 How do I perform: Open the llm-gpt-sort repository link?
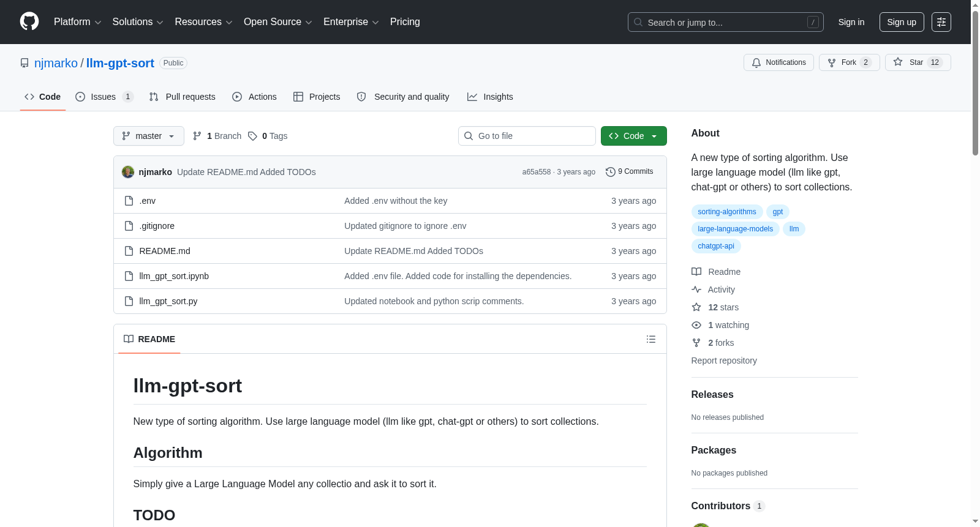coord(120,63)
